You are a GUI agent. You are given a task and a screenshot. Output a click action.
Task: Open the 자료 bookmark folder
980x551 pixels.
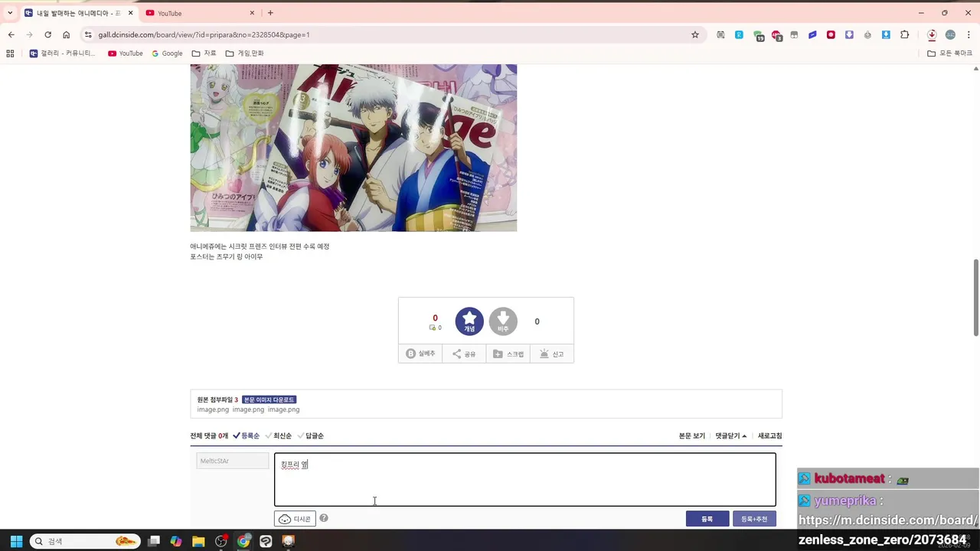click(x=204, y=54)
